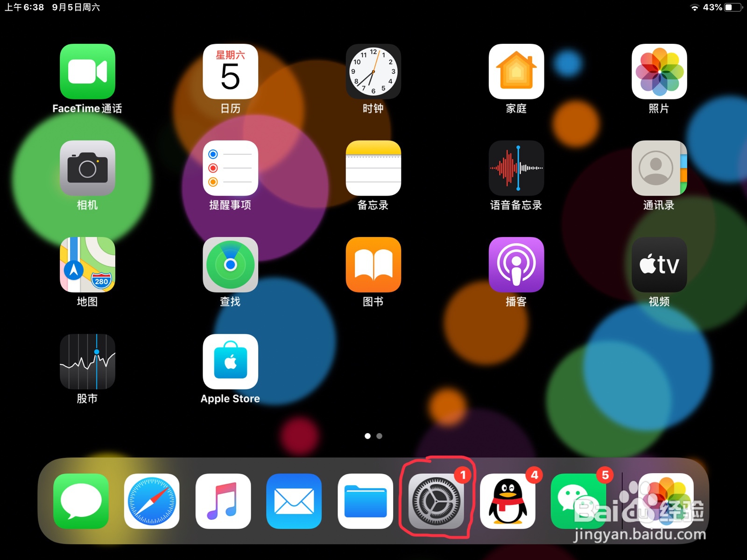
Task: Launch the Camera (相机) app
Action: (87, 168)
